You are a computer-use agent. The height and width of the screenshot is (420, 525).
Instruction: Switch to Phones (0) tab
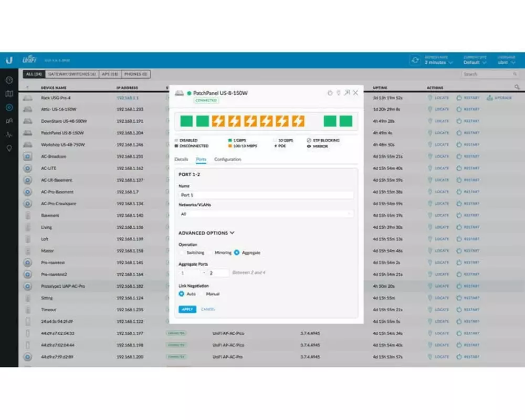point(135,74)
